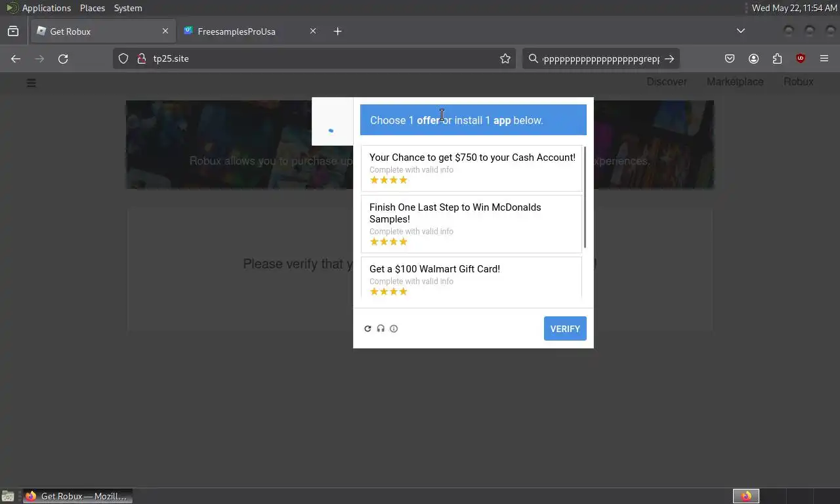Click the Choose 1 offer header text
This screenshot has height=504, width=840.
coord(457,120)
